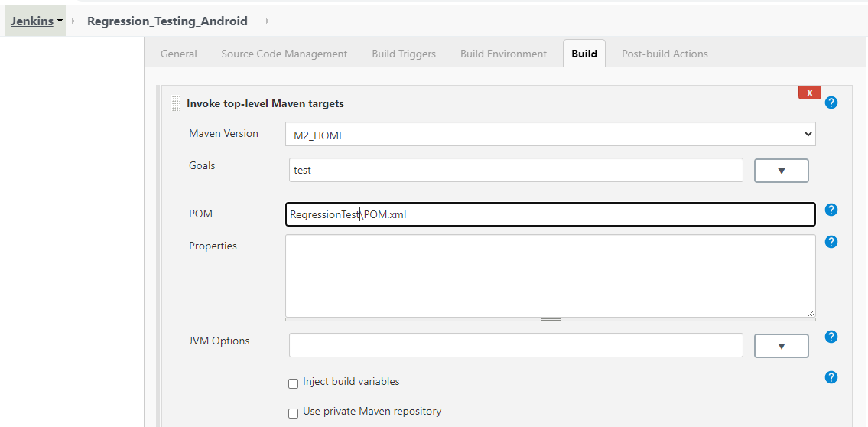
Task: Expand the Goals field with arrow button
Action: (x=781, y=171)
